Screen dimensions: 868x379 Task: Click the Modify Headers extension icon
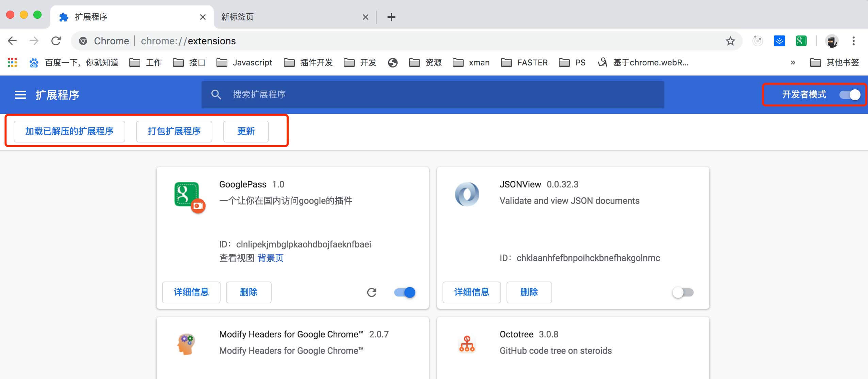point(186,344)
